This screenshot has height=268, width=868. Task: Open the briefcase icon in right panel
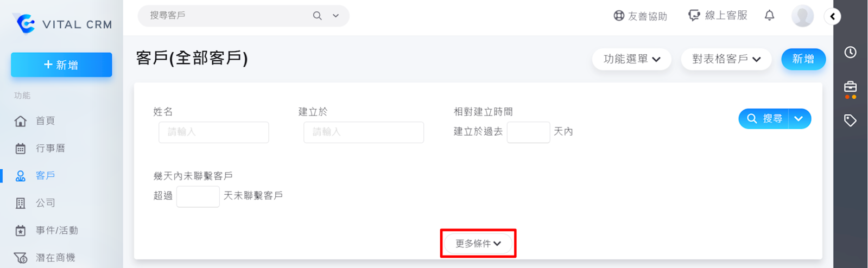click(x=850, y=87)
